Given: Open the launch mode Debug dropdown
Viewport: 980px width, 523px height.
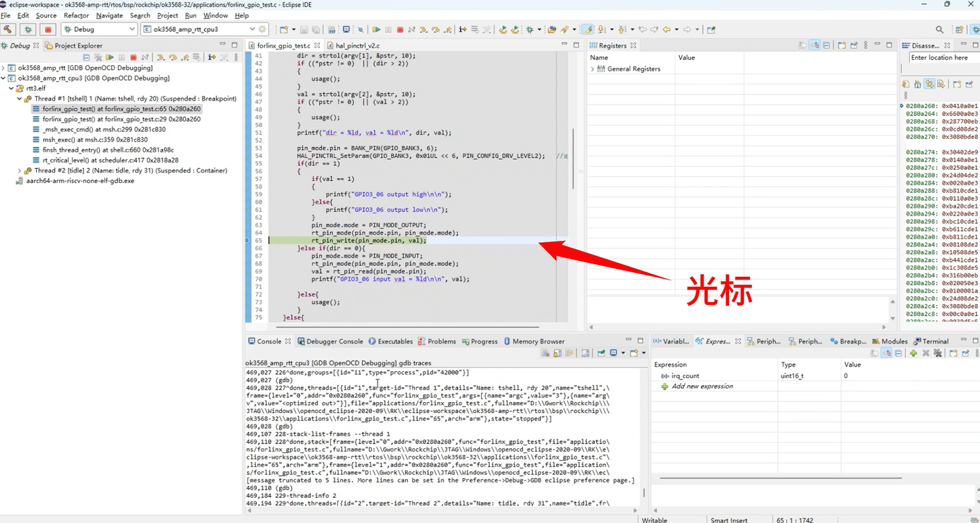Looking at the screenshot, I should [x=99, y=29].
